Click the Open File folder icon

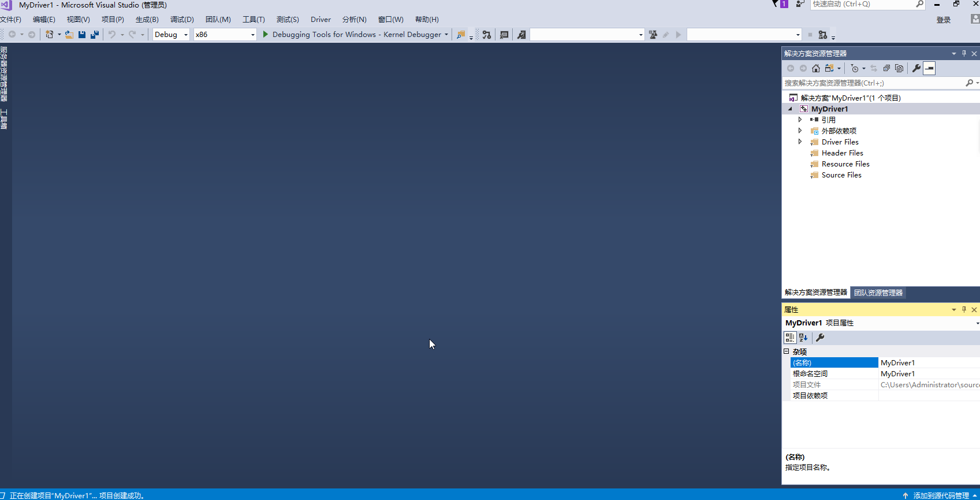pos(69,35)
